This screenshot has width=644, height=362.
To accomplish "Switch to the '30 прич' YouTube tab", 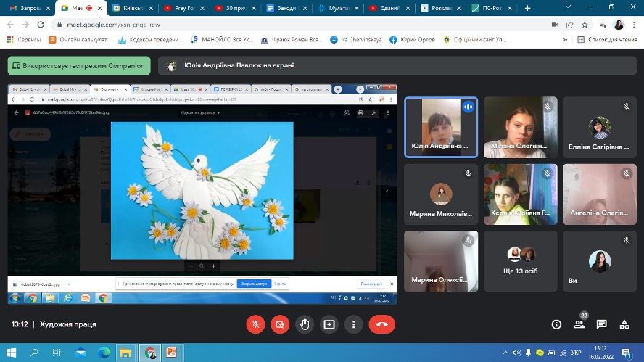I will (x=235, y=8).
